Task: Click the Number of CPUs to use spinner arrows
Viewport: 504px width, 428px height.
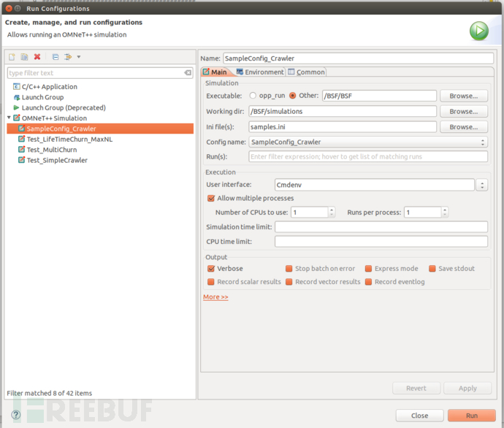Action: coord(332,212)
